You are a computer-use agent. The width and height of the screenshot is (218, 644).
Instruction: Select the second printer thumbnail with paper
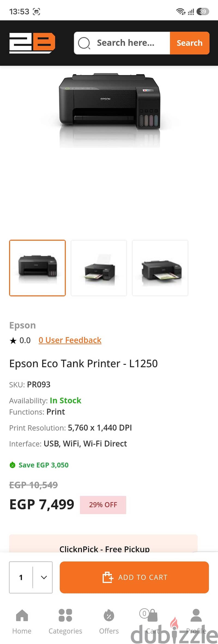click(x=99, y=268)
